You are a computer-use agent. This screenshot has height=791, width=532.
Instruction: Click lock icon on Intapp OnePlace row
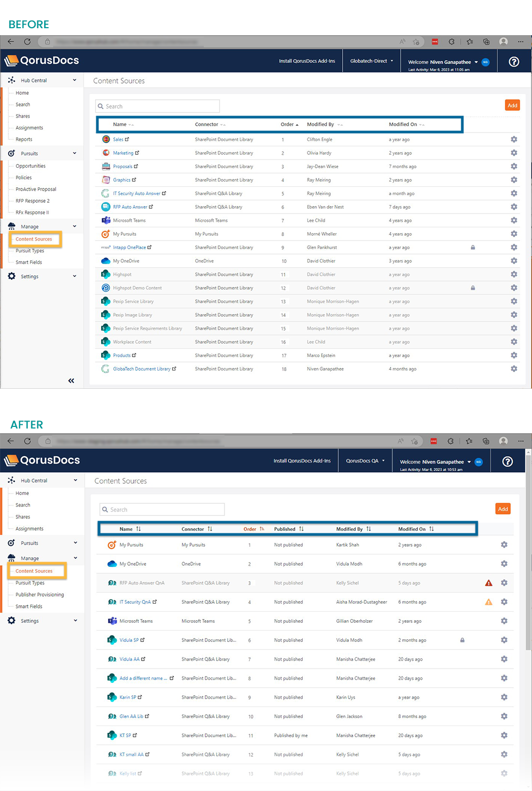point(472,248)
